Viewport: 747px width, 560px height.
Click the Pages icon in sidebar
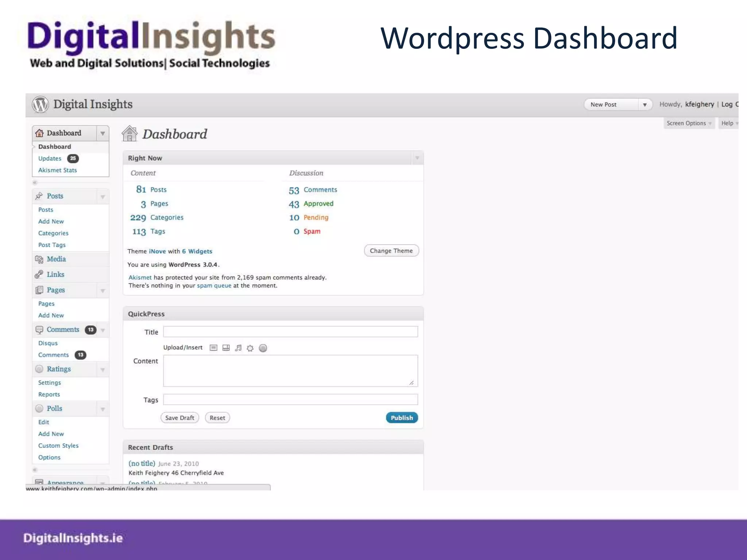(39, 290)
